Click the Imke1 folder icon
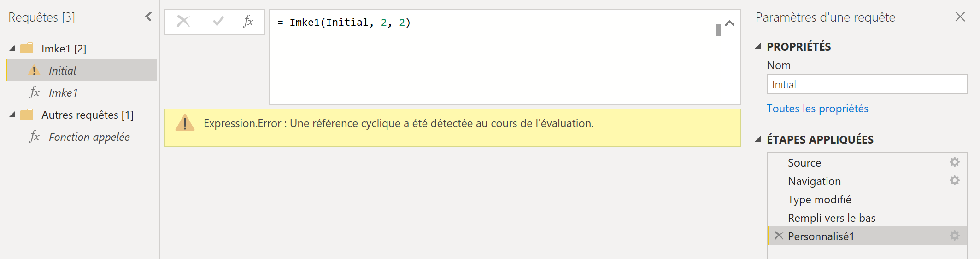 27,48
